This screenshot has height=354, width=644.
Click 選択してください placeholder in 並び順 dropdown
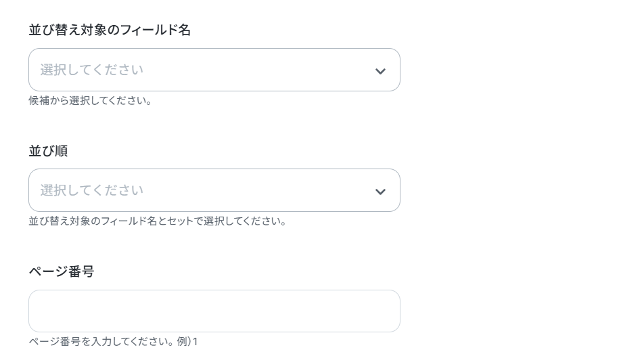click(x=92, y=190)
